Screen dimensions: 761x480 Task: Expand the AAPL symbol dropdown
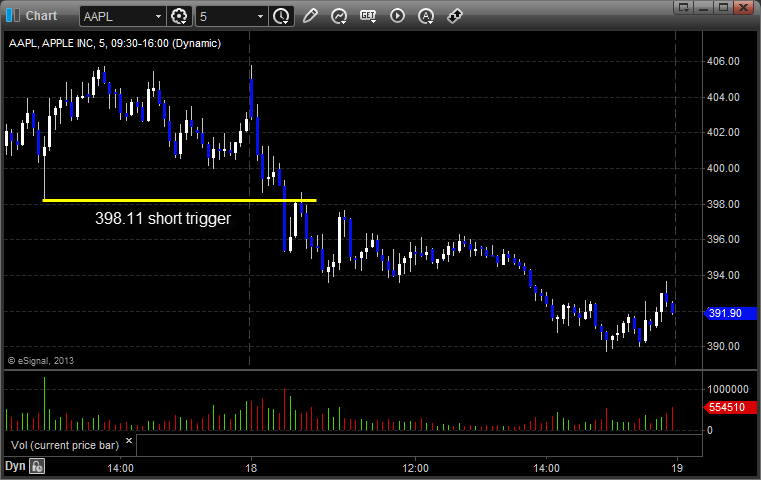[x=158, y=17]
